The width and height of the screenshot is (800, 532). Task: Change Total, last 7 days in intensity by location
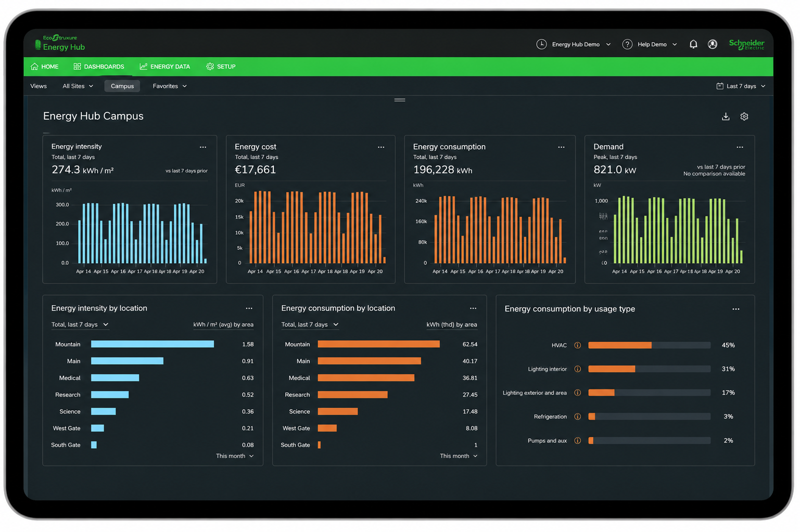[80, 325]
